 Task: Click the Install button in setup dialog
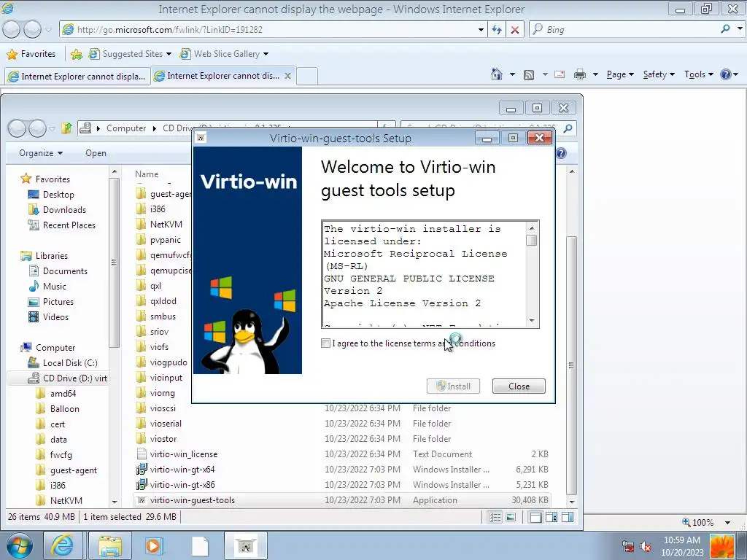pos(453,386)
